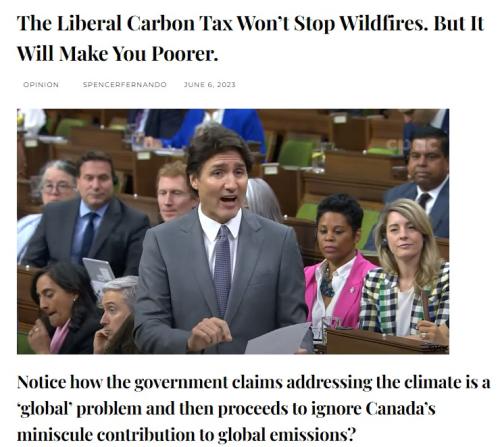This screenshot has width=500, height=447.
Task: Click 'global emissions?' in the subheading
Action: click(286, 435)
